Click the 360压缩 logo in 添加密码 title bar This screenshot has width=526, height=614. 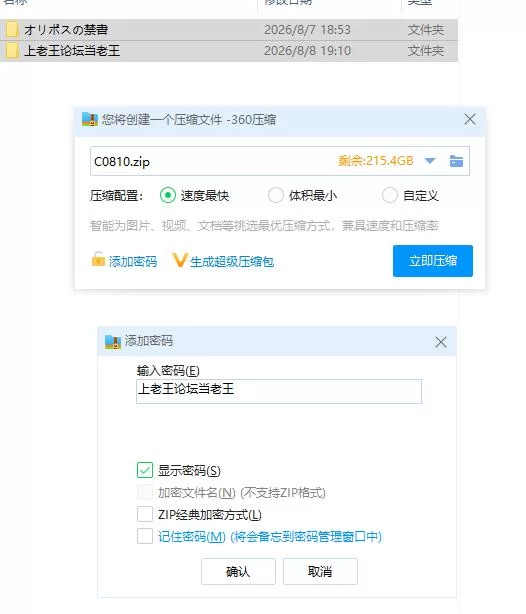coord(113,342)
